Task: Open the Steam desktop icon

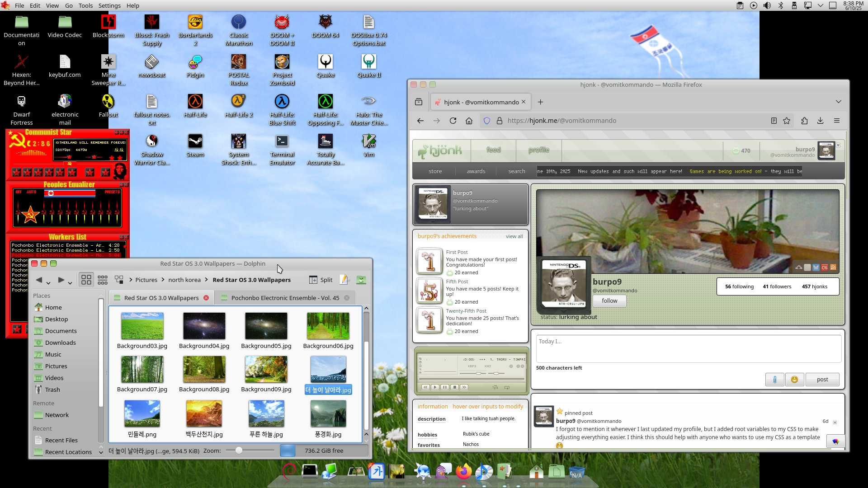Action: click(x=195, y=146)
